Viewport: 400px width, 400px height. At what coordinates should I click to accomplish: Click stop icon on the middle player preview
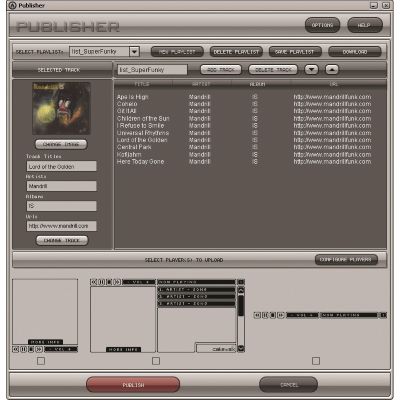click(109, 282)
